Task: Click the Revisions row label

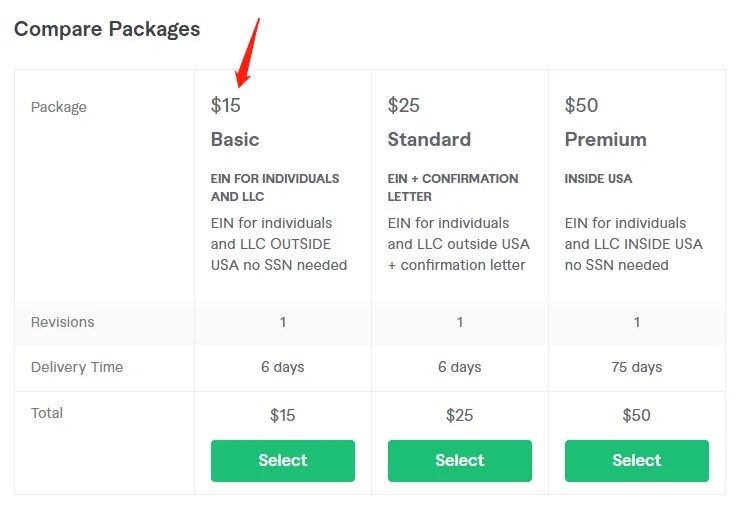Action: coord(62,322)
